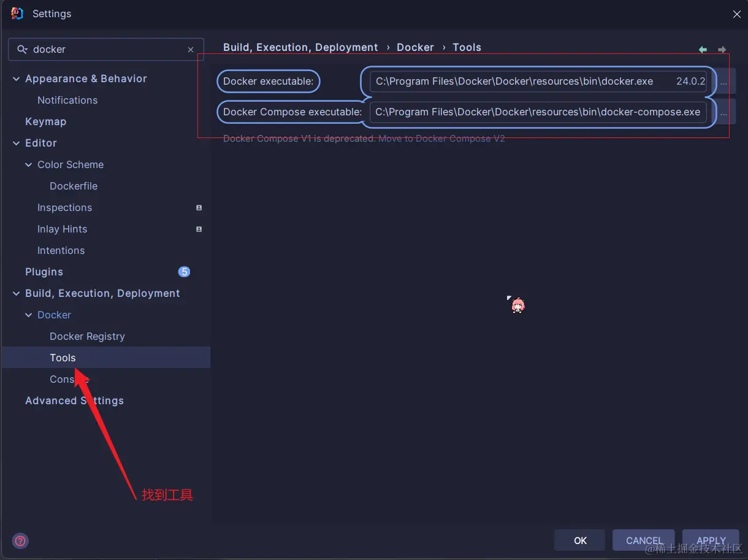The image size is (748, 560).
Task: Clear the docker search text
Action: [191, 50]
